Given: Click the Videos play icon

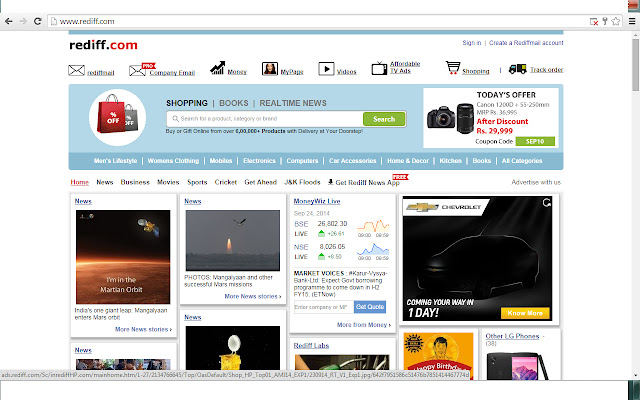Looking at the screenshot, I should (x=326, y=69).
